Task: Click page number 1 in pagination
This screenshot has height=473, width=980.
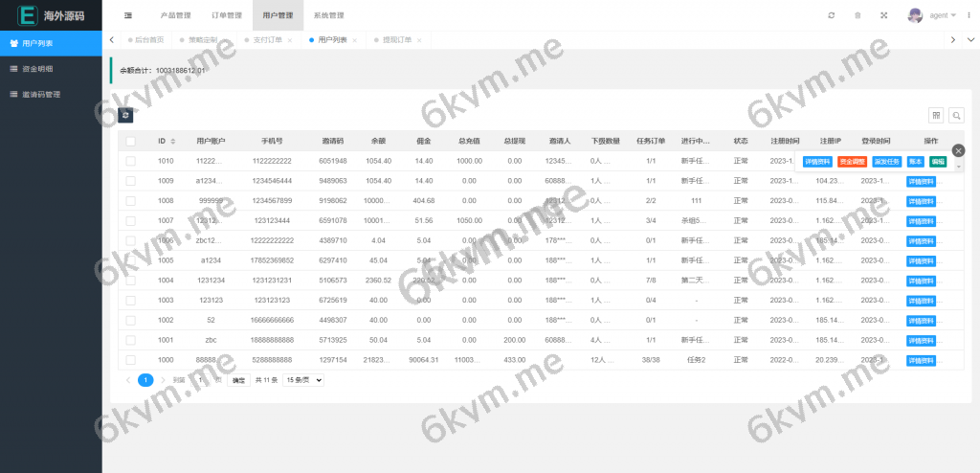Action: (x=145, y=380)
